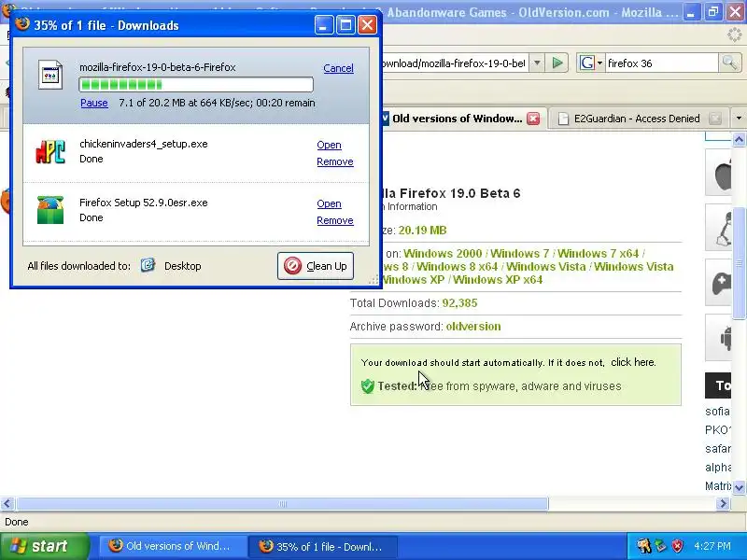Open the Google search engine selector dropdown
Screen dimensions: 747x560
(591, 63)
